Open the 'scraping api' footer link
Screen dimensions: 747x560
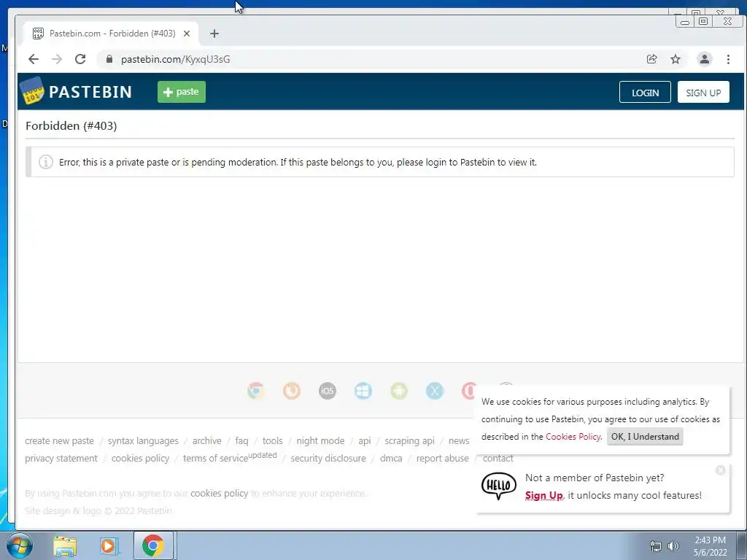pos(410,441)
